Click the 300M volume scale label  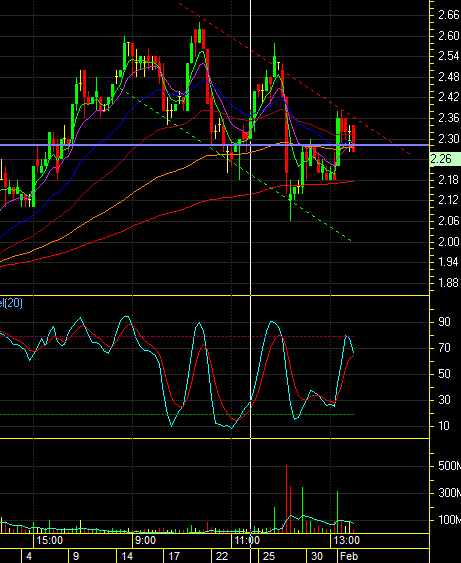(x=449, y=493)
